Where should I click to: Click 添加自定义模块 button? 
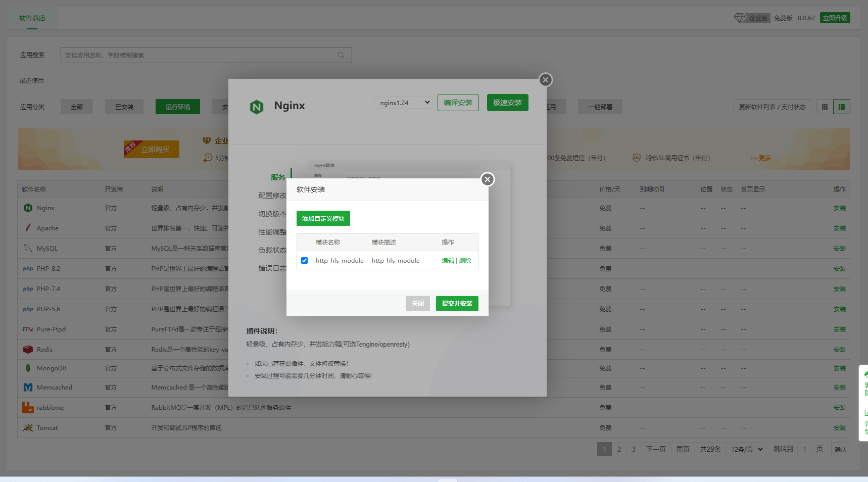click(323, 218)
